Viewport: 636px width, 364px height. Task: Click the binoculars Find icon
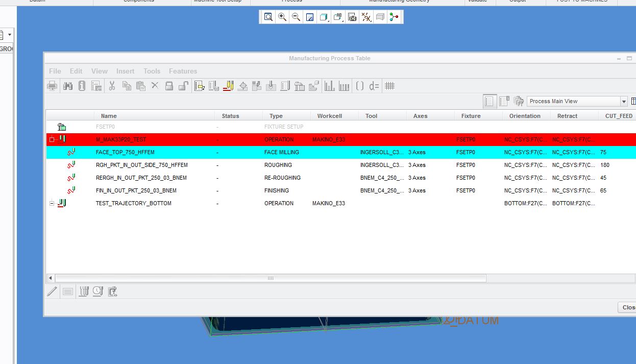(x=68, y=86)
